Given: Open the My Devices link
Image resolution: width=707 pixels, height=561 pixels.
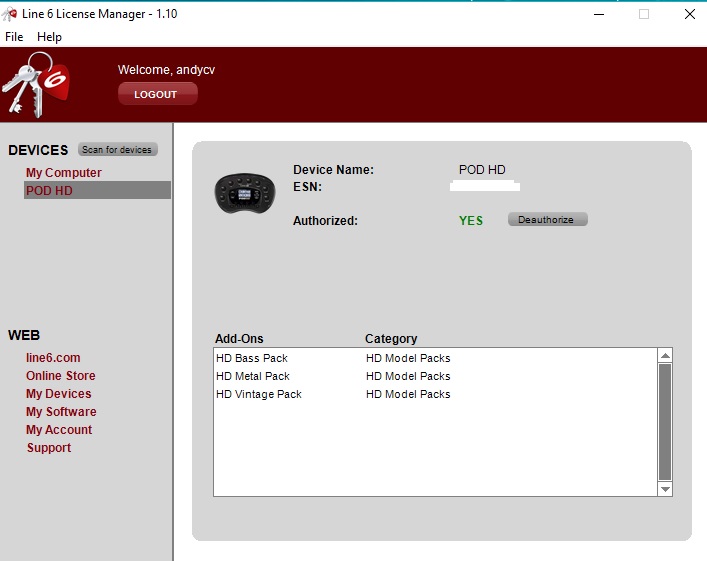Looking at the screenshot, I should pos(59,394).
